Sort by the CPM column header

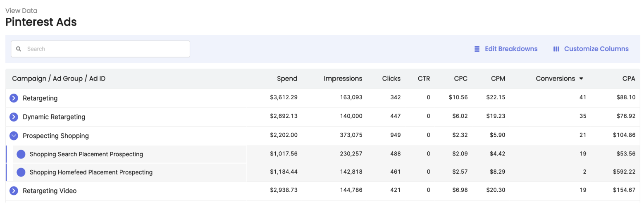pyautogui.click(x=498, y=79)
